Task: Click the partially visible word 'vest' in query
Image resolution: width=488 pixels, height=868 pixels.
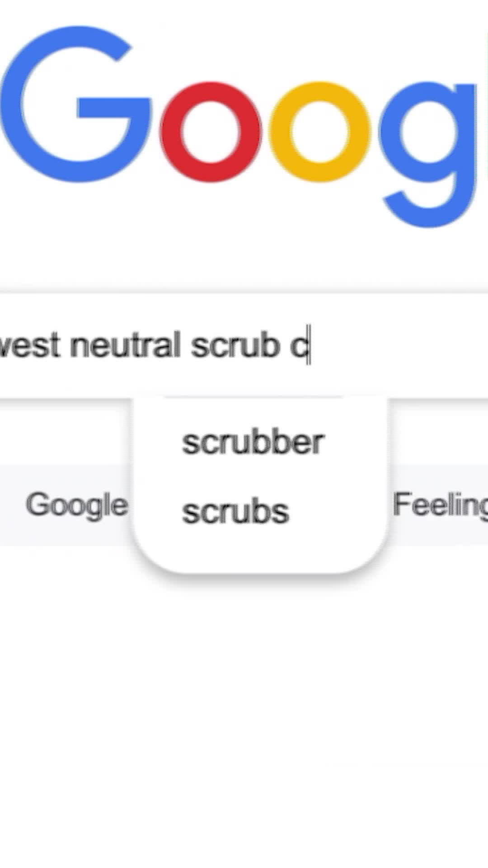Action: [30, 346]
